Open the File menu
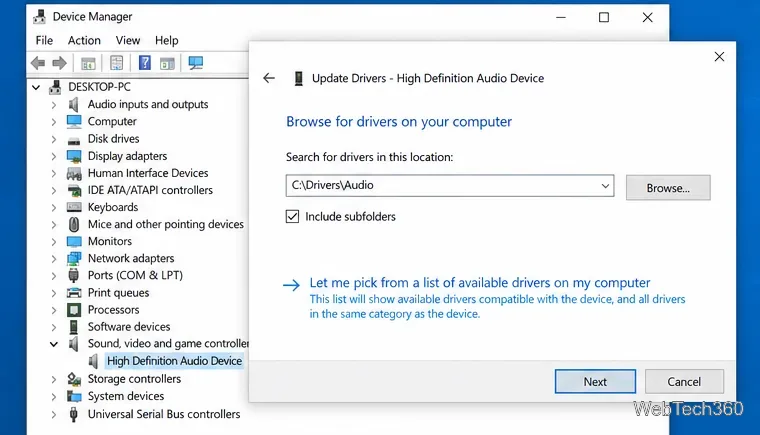This screenshot has width=760, height=435. [x=44, y=40]
